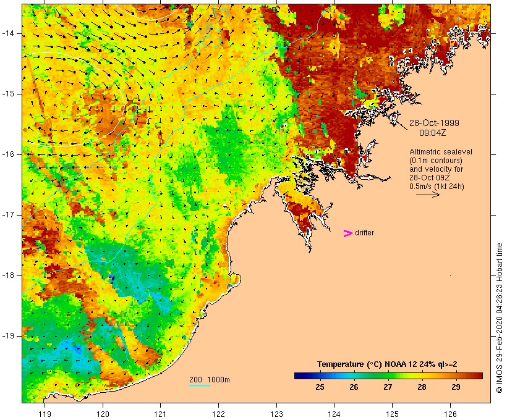507x420 pixels.
Task: Click the longitude axis label '121'
Action: click(x=160, y=414)
